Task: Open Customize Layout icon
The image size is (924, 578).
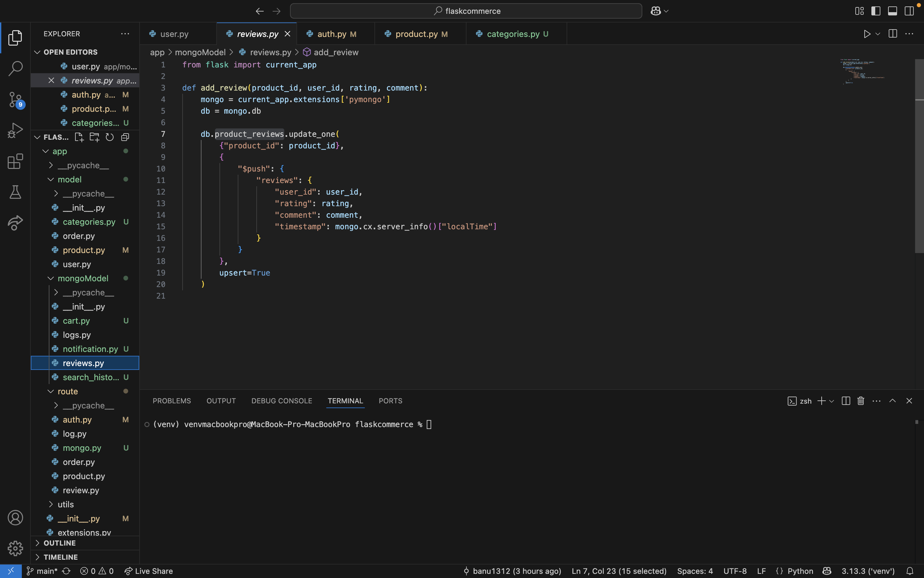Action: click(860, 11)
